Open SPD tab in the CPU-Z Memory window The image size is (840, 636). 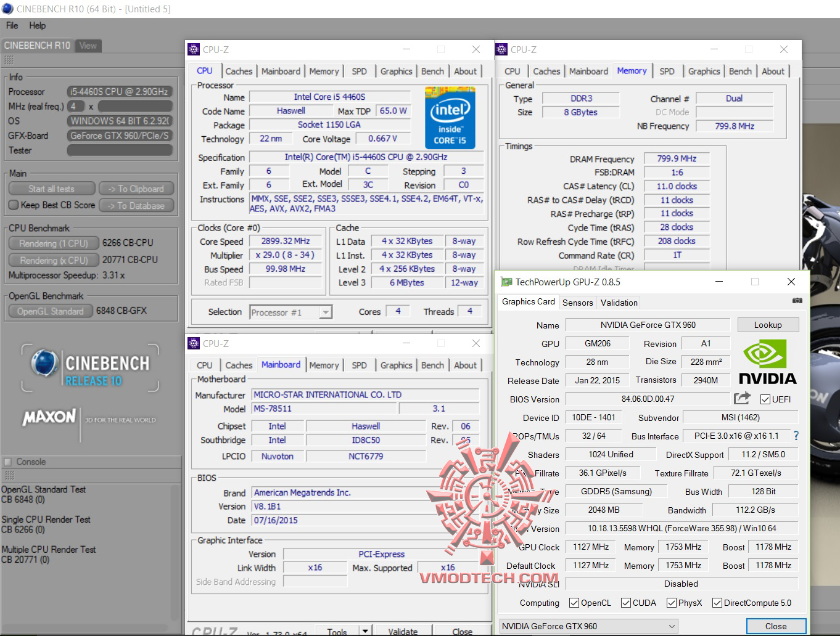point(667,71)
